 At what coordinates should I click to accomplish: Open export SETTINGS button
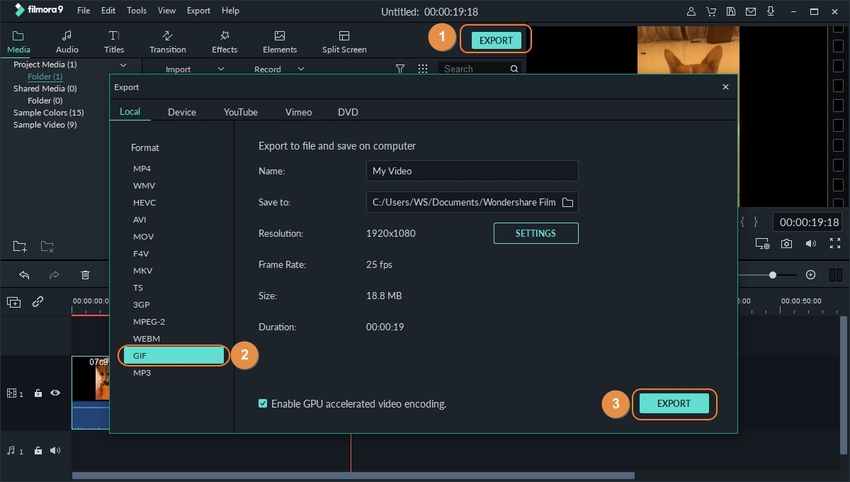point(536,233)
